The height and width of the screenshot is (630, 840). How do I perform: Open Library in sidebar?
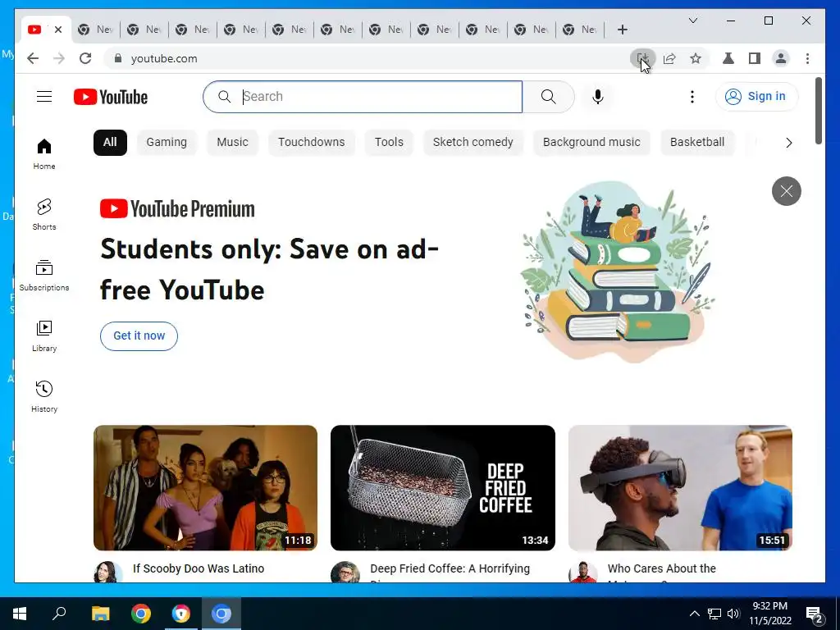44,336
